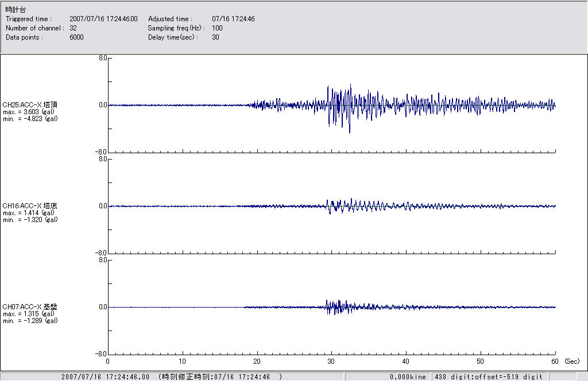This screenshot has height=381, width=588.
Task: Click the timestamp panel in status bar
Action: coord(172,377)
